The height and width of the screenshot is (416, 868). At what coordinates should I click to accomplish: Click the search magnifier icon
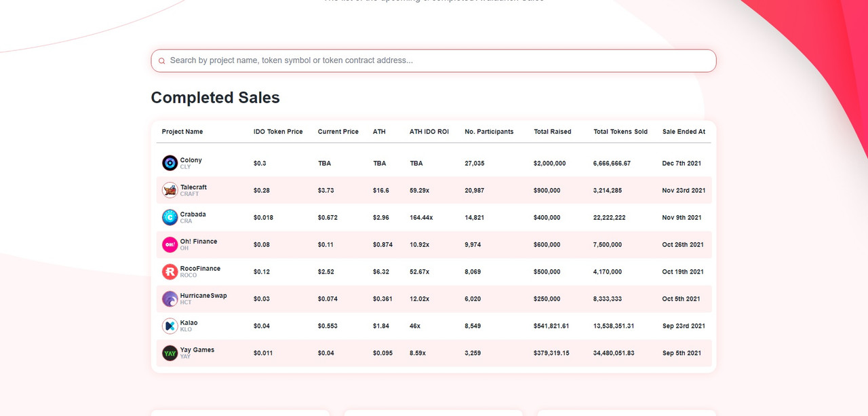[161, 61]
